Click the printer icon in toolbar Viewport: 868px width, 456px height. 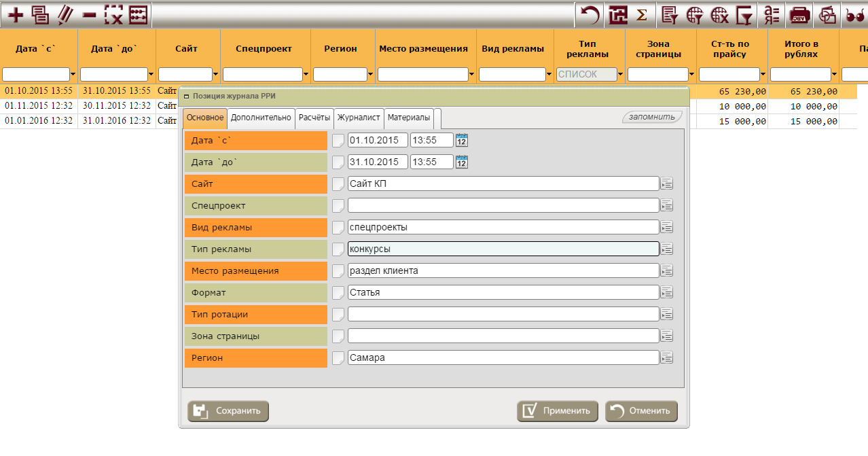800,14
